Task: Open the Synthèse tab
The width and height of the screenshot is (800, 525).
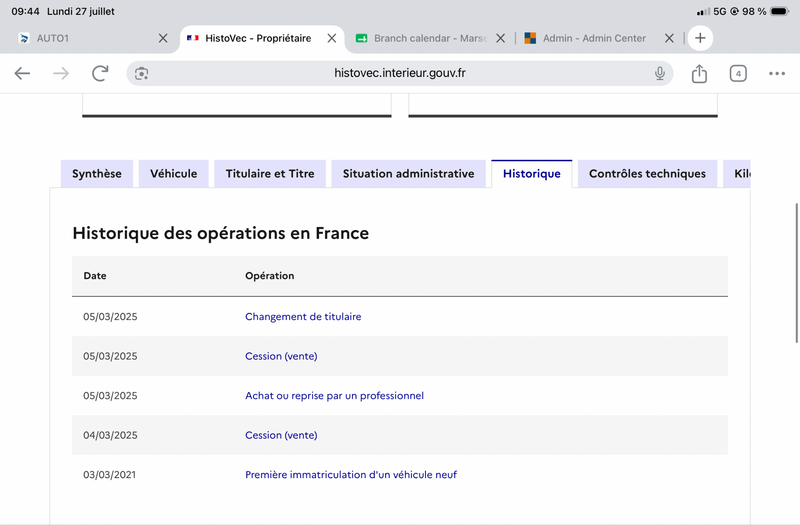Action: pyautogui.click(x=97, y=173)
